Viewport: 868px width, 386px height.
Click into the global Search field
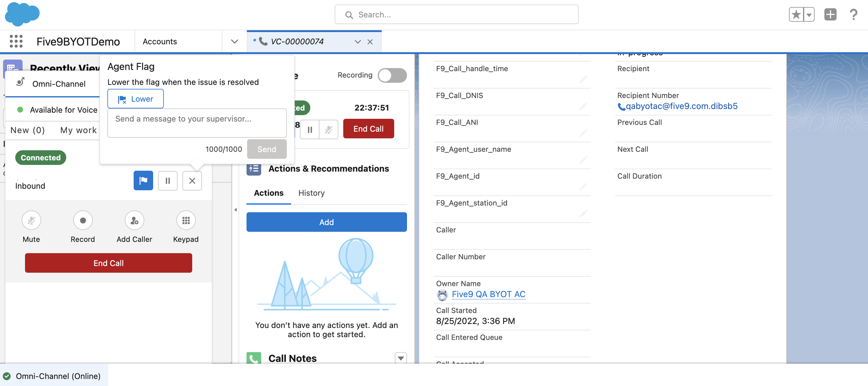pyautogui.click(x=456, y=15)
